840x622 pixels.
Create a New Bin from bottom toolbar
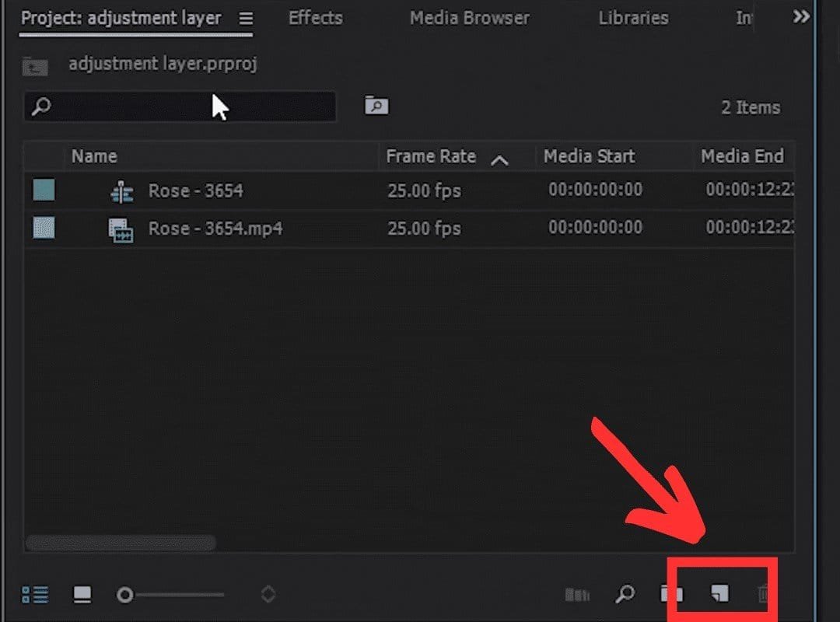click(x=671, y=595)
